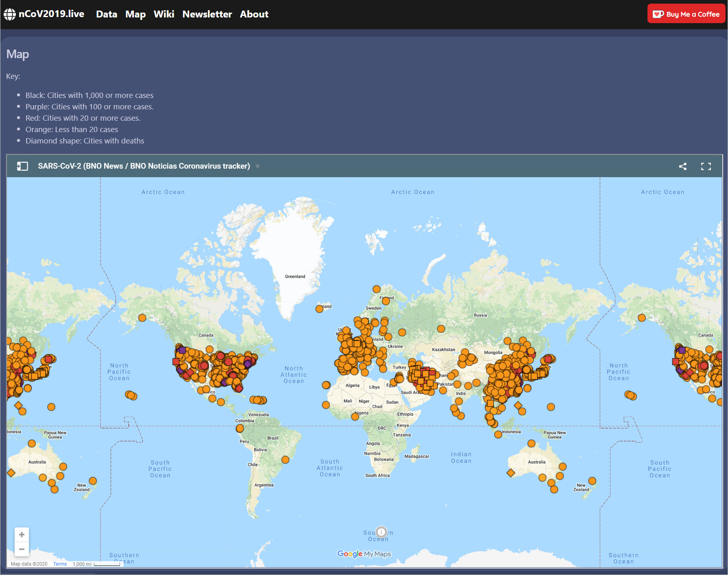Image resolution: width=728 pixels, height=575 pixels.
Task: Zoom in on the map with plus button
Action: [x=22, y=534]
